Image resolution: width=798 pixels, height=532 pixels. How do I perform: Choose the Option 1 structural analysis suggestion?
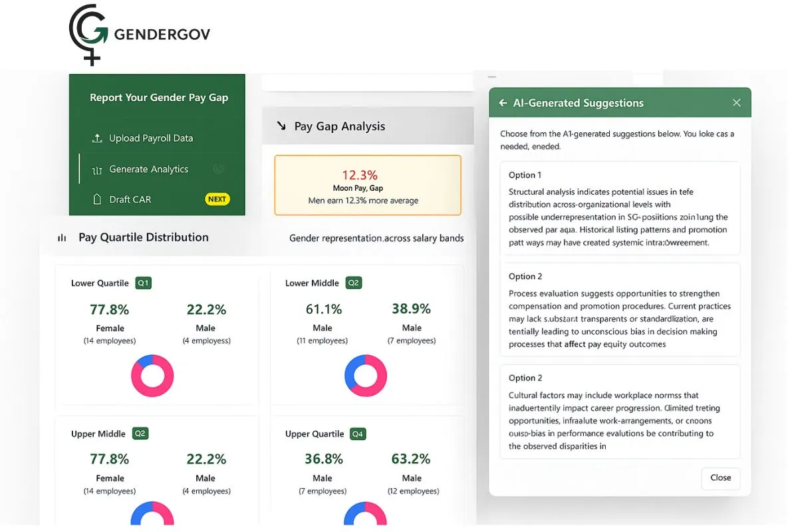(x=620, y=208)
